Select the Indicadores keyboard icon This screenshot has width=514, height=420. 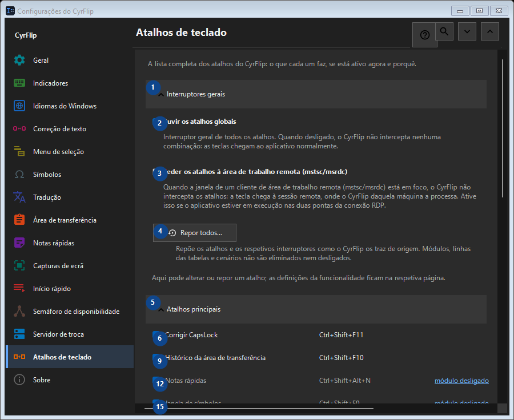(x=19, y=83)
